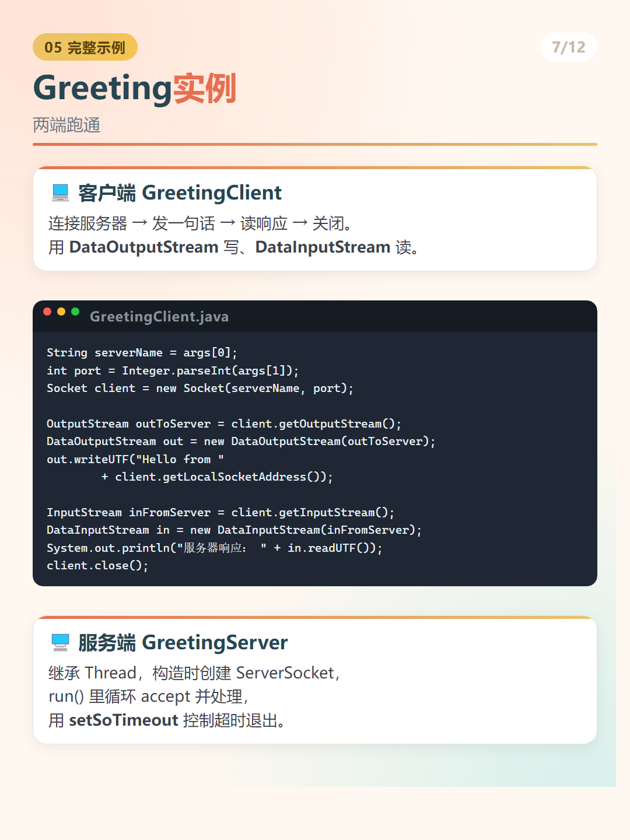Click the line 继承 Thread，构造时创建 ServerSocket，
This screenshot has height=840, width=630.
coord(194,673)
